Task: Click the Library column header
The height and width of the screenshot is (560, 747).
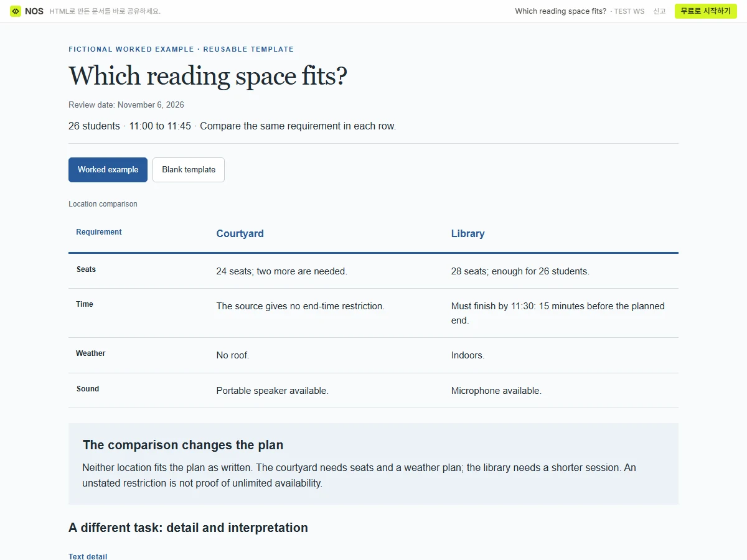Action: [467, 233]
